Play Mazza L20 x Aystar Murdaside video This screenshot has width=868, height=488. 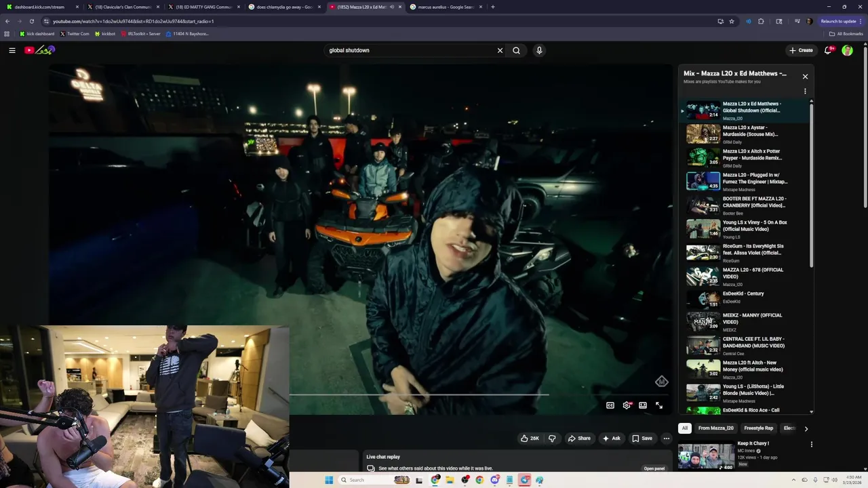pyautogui.click(x=703, y=134)
